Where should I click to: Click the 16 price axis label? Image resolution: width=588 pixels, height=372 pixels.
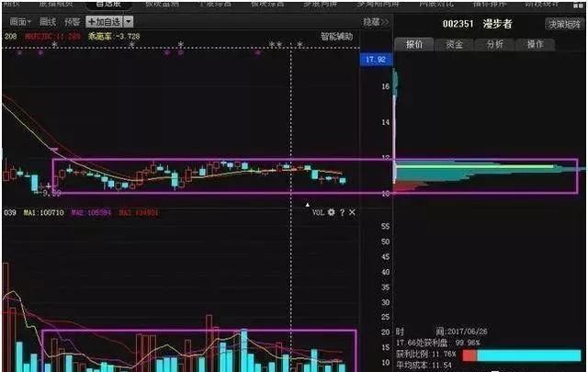click(386, 86)
